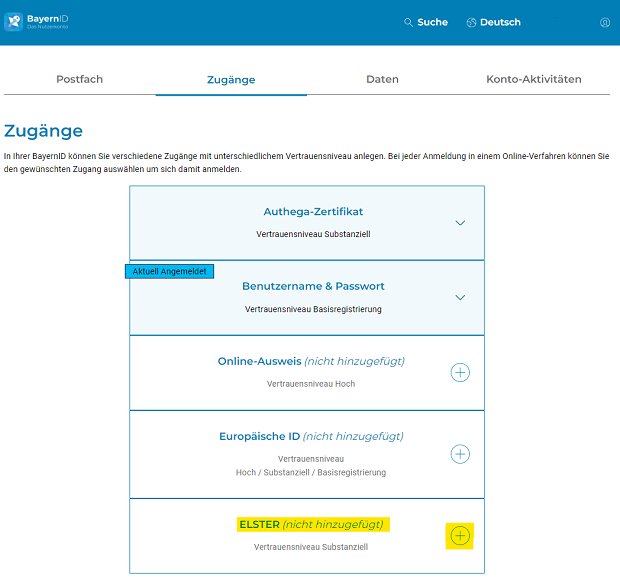Add the Online-Ausweis access with plus icon

[460, 372]
